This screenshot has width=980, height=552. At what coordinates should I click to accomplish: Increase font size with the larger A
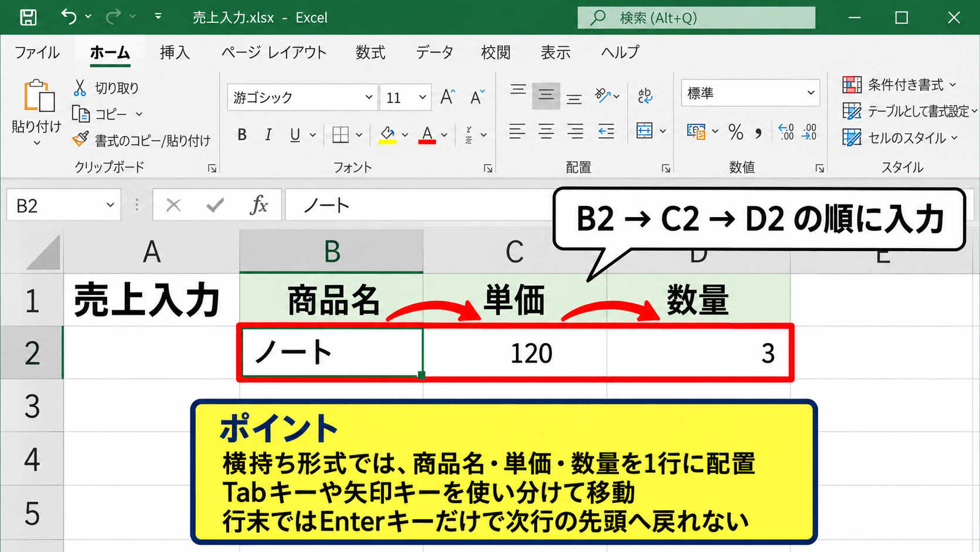coord(447,97)
